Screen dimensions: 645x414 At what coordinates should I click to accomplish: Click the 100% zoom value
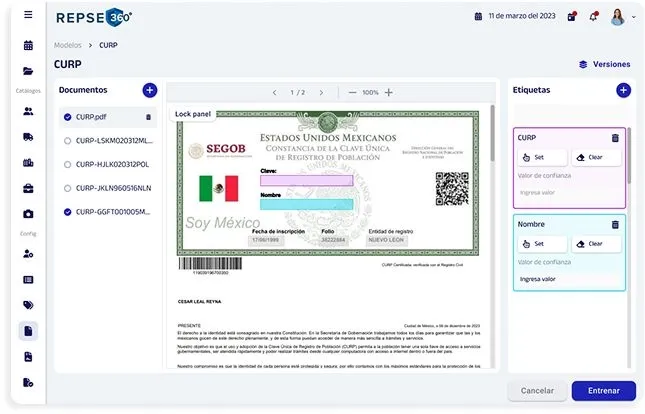point(370,93)
